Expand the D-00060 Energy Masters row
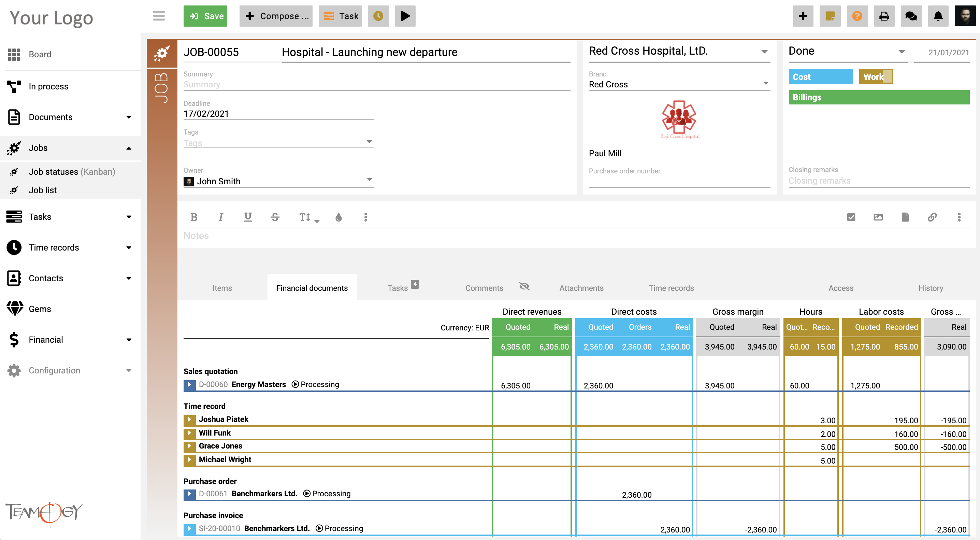Screen dimensions: 980x540 (189, 385)
